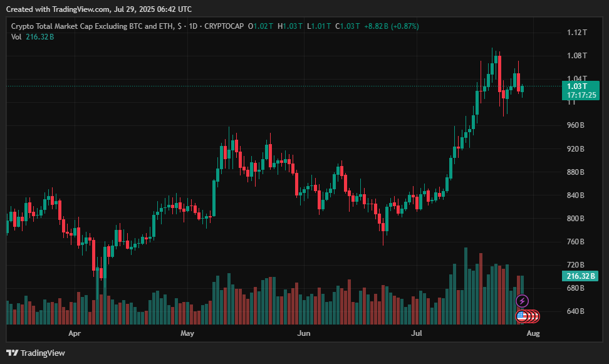Click the Apr label on the time axis

(75, 333)
